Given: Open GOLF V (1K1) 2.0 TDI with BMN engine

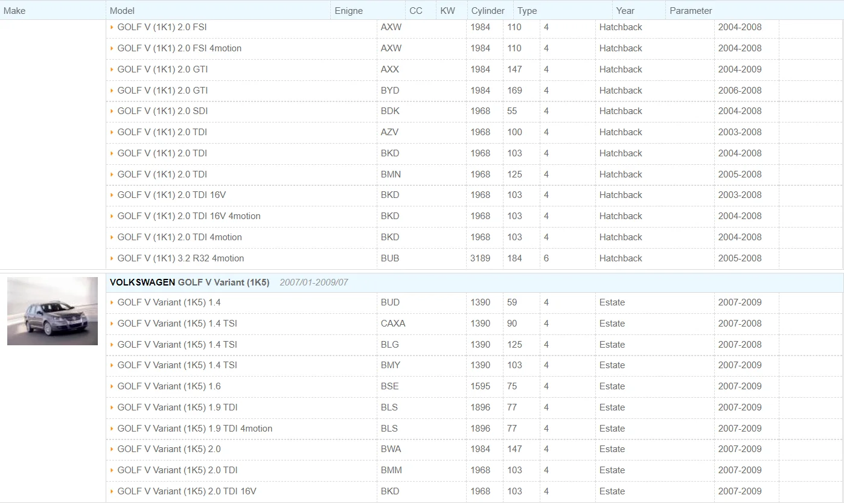Looking at the screenshot, I should [x=162, y=174].
